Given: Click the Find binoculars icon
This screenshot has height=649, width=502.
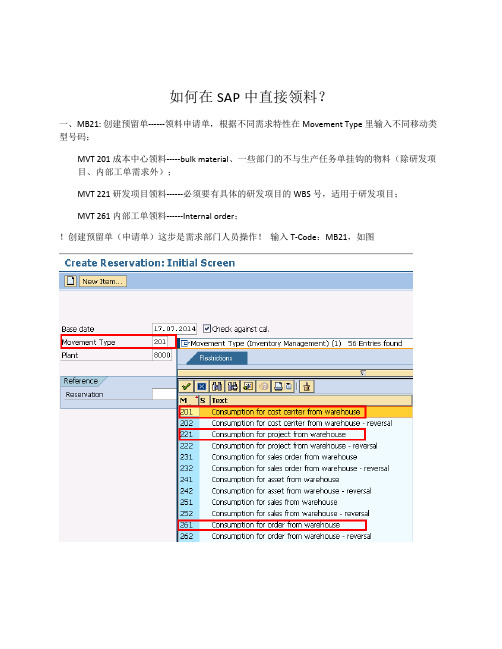Looking at the screenshot, I should (x=217, y=387).
